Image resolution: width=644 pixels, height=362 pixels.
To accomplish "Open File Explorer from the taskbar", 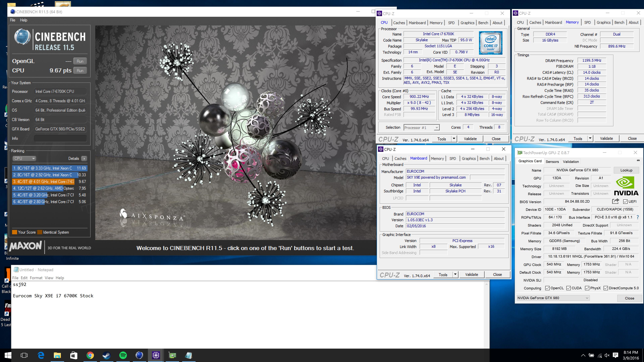I will click(x=57, y=355).
